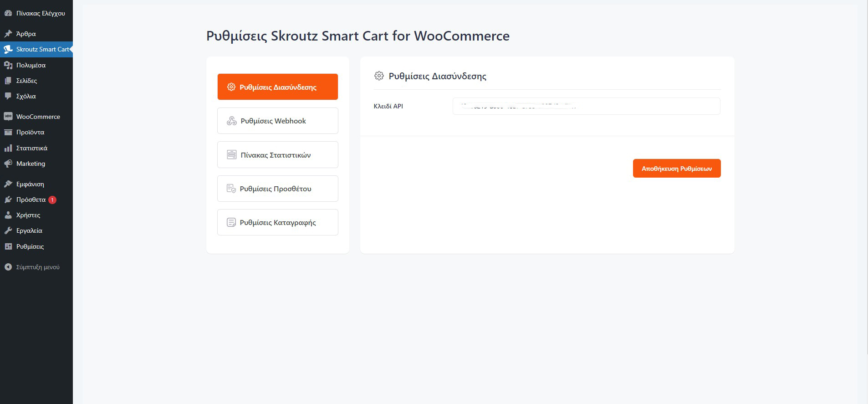The height and width of the screenshot is (404, 868).
Task: Click the Εργαλεία wrench icon
Action: [x=8, y=230]
